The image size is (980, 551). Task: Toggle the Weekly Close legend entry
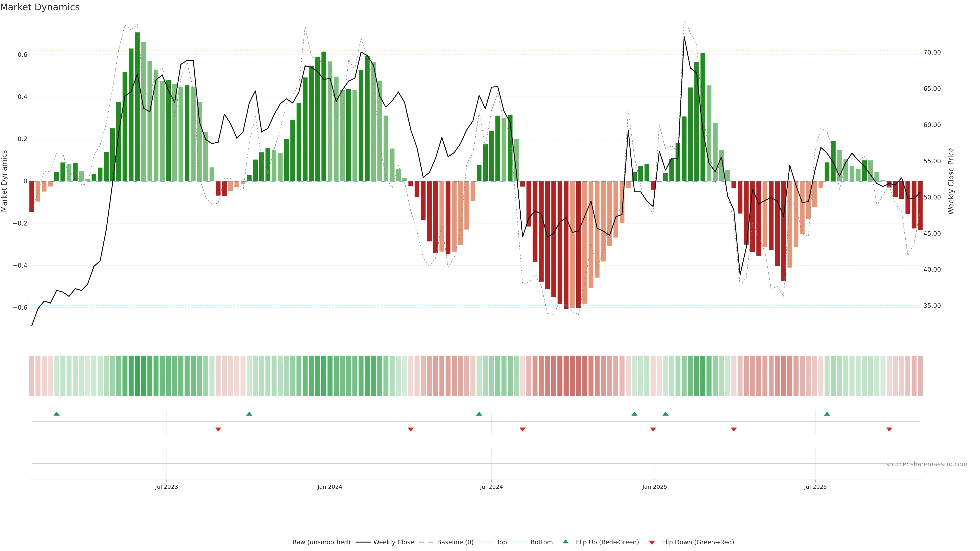(393, 542)
